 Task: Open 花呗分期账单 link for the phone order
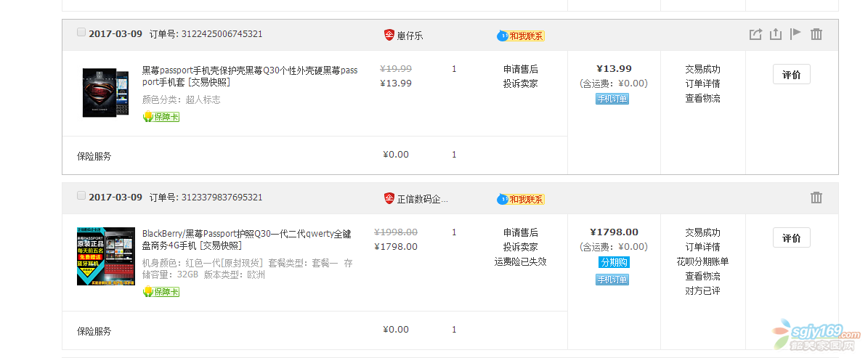pos(702,261)
